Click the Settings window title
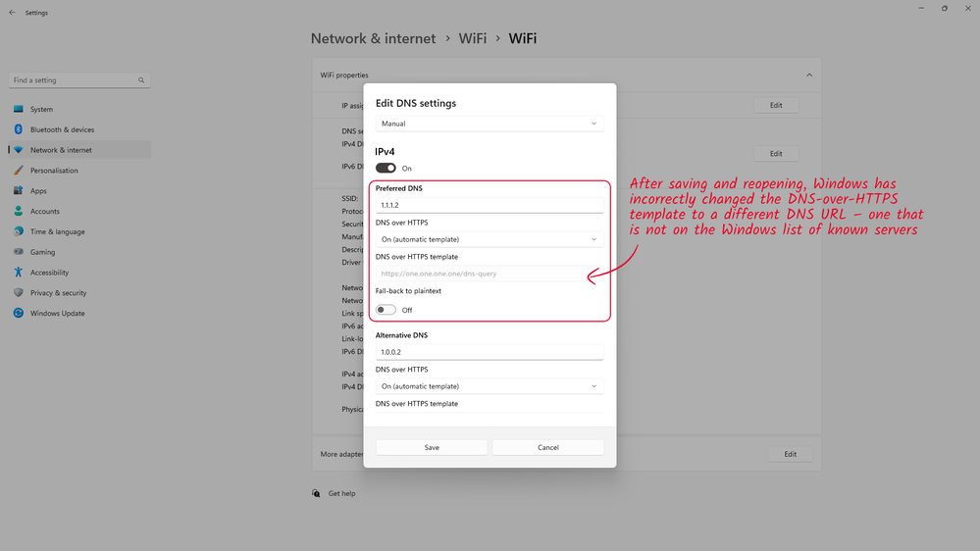Screen dimensions: 980x551 click(x=36, y=13)
